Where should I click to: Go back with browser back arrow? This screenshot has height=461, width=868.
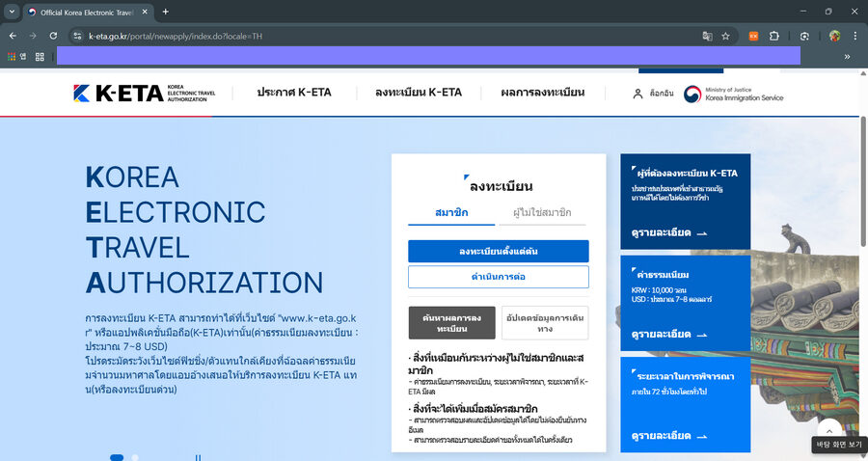[13, 36]
